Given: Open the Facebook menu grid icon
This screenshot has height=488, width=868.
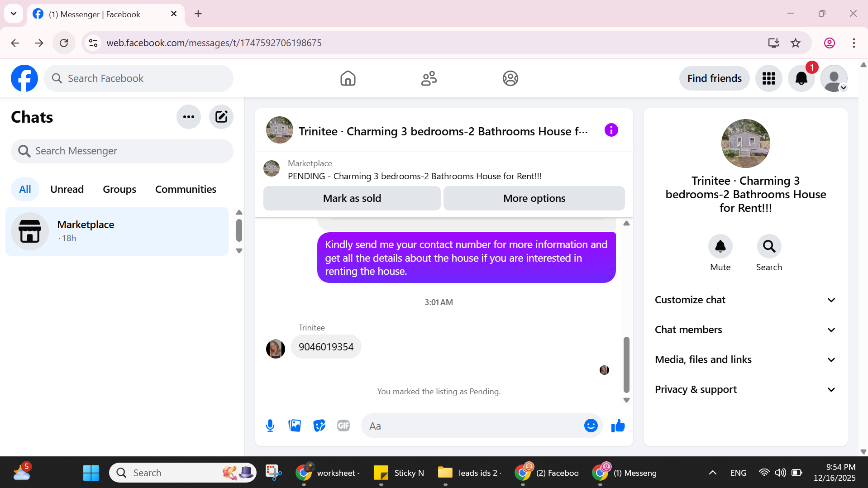Looking at the screenshot, I should click(x=769, y=78).
